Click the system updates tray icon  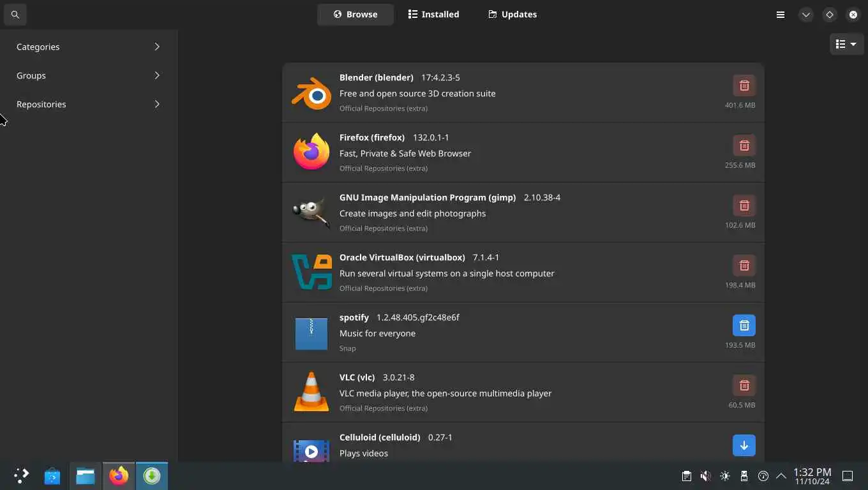coord(763,476)
